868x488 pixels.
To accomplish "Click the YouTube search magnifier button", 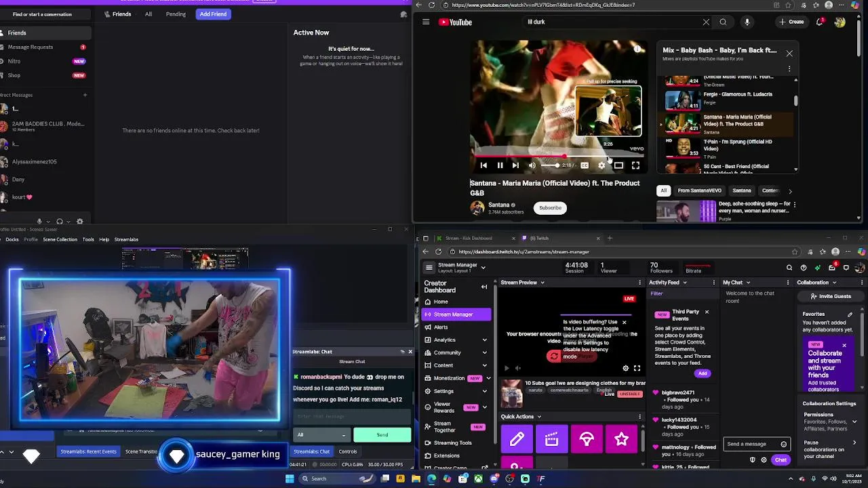I will click(x=723, y=22).
